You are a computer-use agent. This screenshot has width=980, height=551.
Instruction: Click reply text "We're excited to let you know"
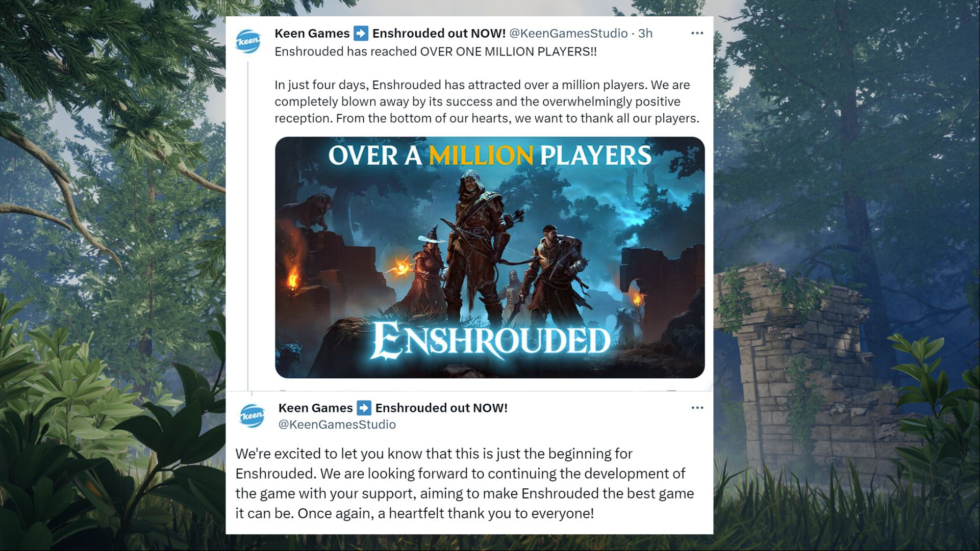(x=465, y=483)
